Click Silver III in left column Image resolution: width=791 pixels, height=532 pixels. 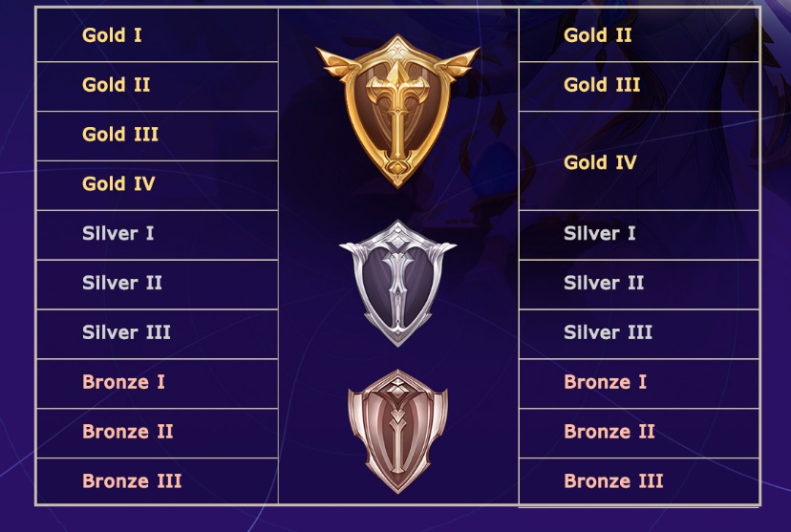point(126,333)
